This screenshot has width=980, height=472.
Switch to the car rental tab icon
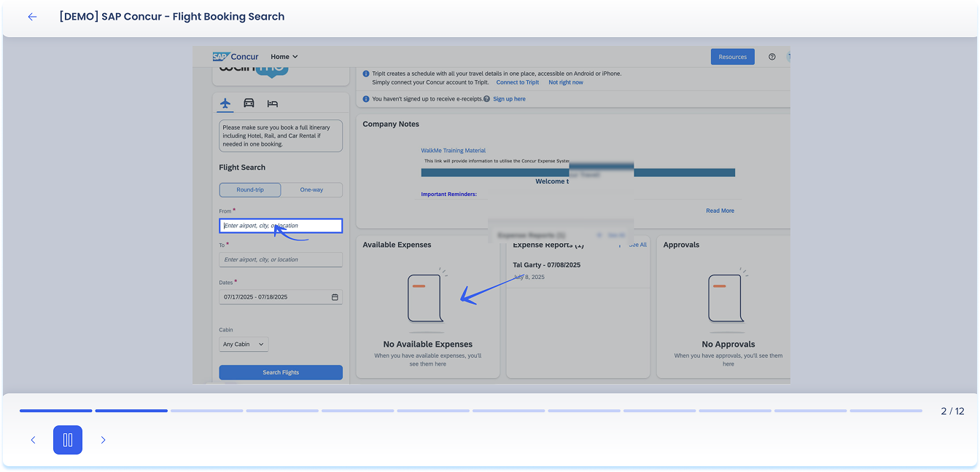coord(249,103)
